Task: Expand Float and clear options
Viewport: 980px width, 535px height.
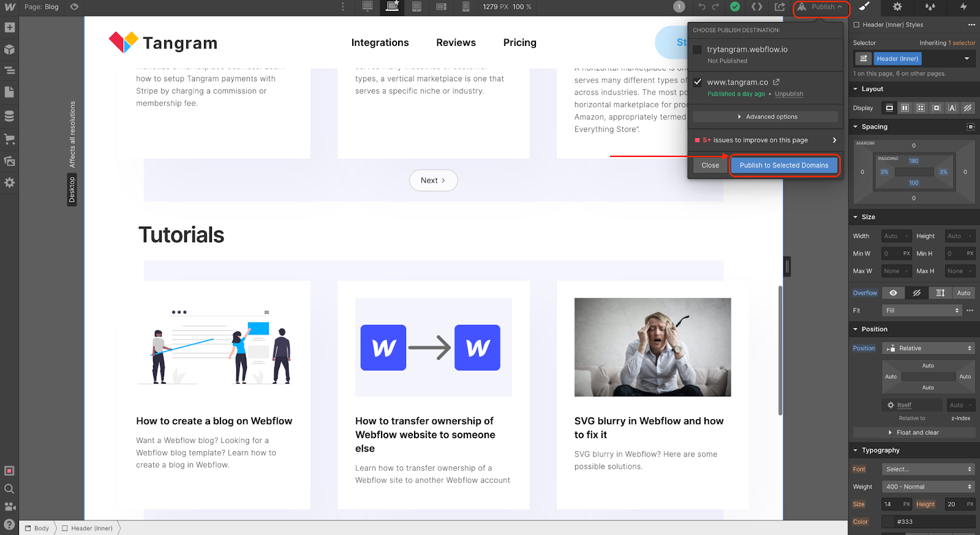Action: [914, 433]
